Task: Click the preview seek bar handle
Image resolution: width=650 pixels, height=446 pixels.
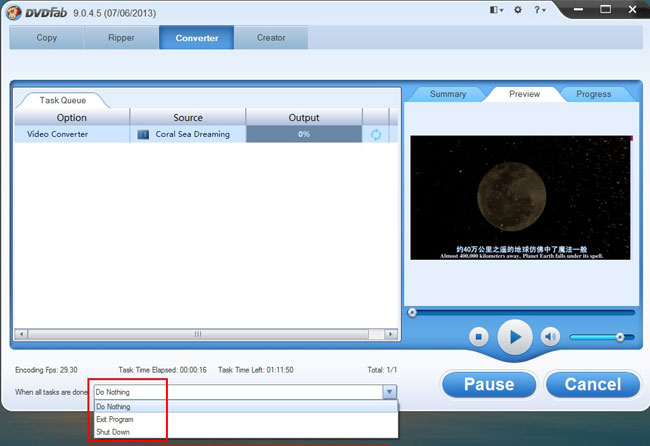Action: coord(412,313)
